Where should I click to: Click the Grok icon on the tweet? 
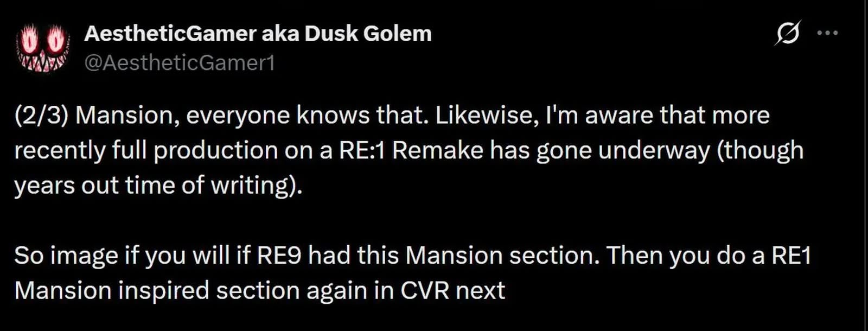(x=788, y=34)
